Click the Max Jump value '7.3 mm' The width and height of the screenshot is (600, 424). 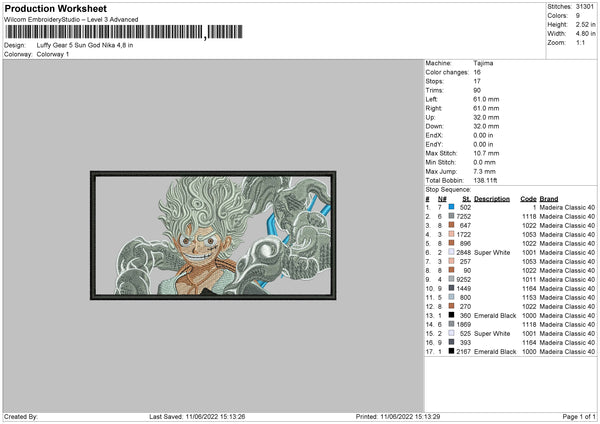coord(484,171)
